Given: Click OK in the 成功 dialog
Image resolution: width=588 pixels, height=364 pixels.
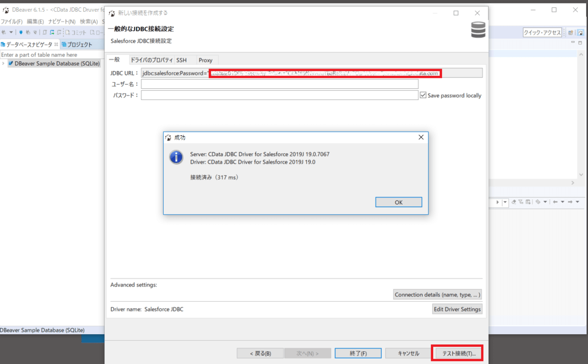Looking at the screenshot, I should pos(398,202).
